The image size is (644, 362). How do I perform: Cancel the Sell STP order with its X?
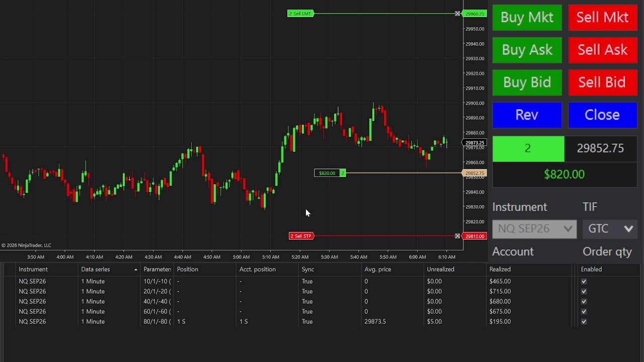[x=457, y=236]
